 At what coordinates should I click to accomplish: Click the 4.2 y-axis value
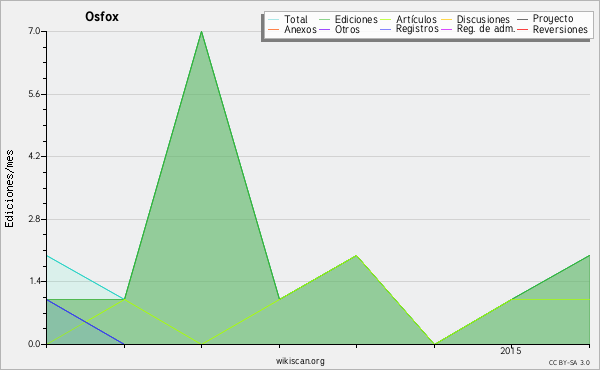tap(34, 156)
